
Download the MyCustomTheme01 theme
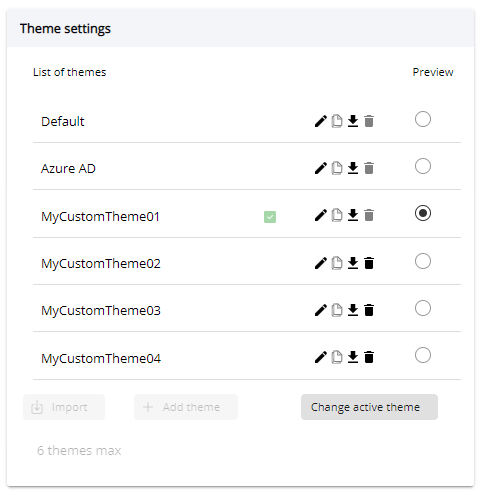pos(353,215)
